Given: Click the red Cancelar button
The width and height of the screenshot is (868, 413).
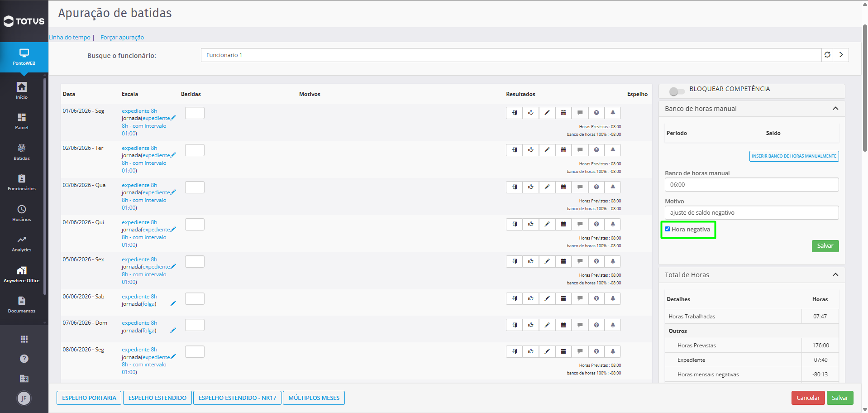Looking at the screenshot, I should 808,398.
